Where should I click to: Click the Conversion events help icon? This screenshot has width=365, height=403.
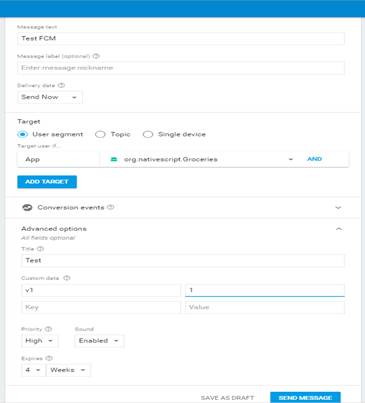[111, 207]
